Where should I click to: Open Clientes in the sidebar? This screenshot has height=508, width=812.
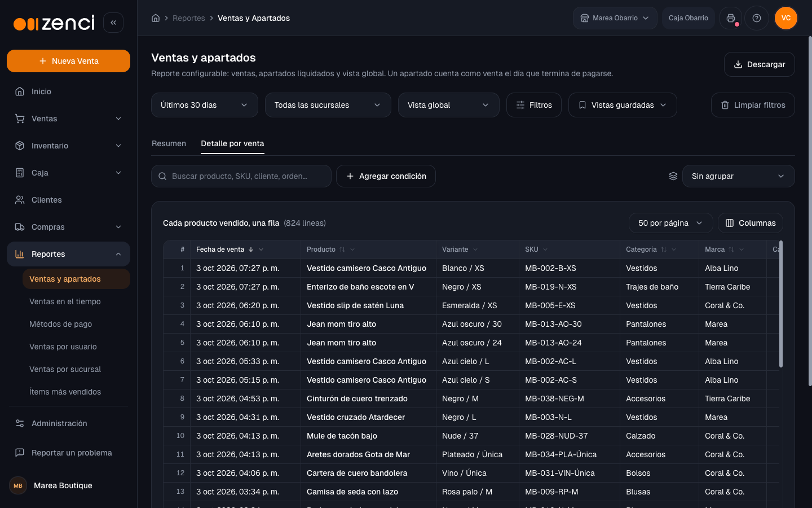[x=68, y=200]
